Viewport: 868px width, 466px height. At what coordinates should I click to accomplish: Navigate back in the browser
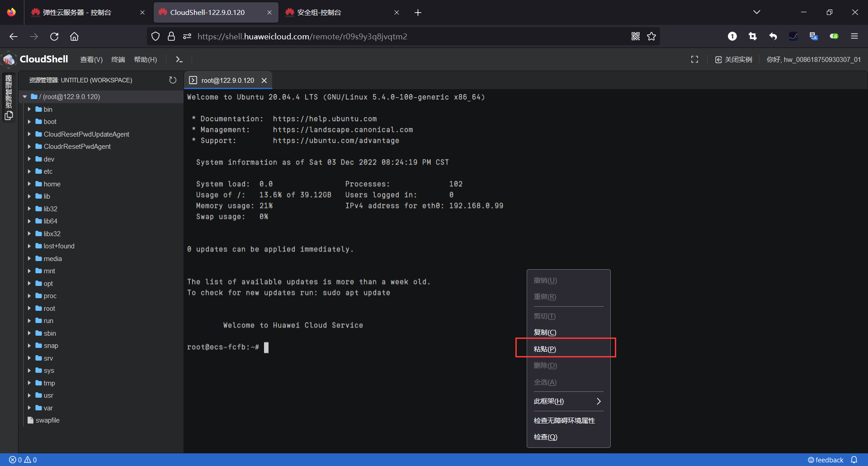point(14,37)
